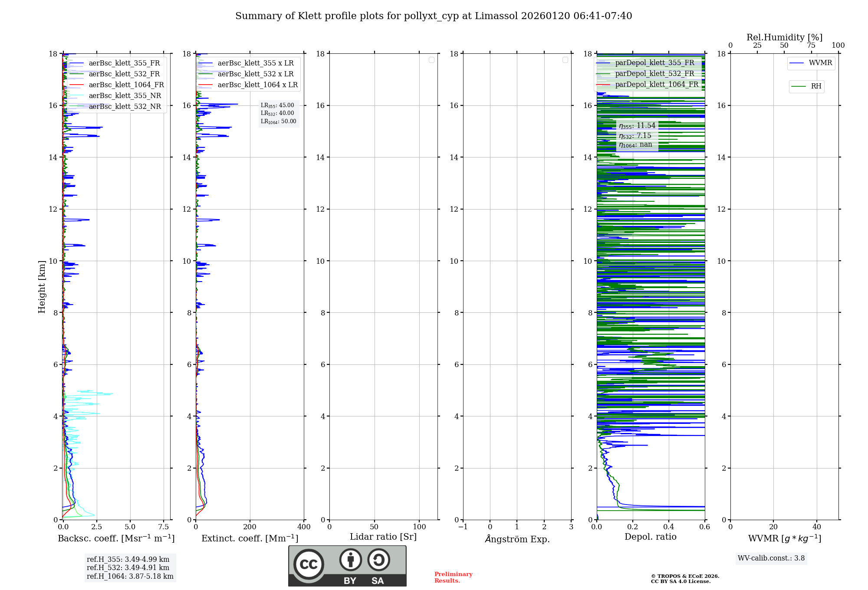Click the red Preliminary Results text
This screenshot has width=868, height=590.
[453, 577]
